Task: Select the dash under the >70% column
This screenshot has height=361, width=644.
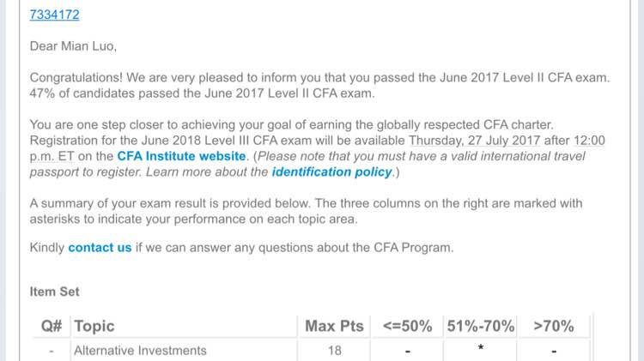Action: (554, 351)
